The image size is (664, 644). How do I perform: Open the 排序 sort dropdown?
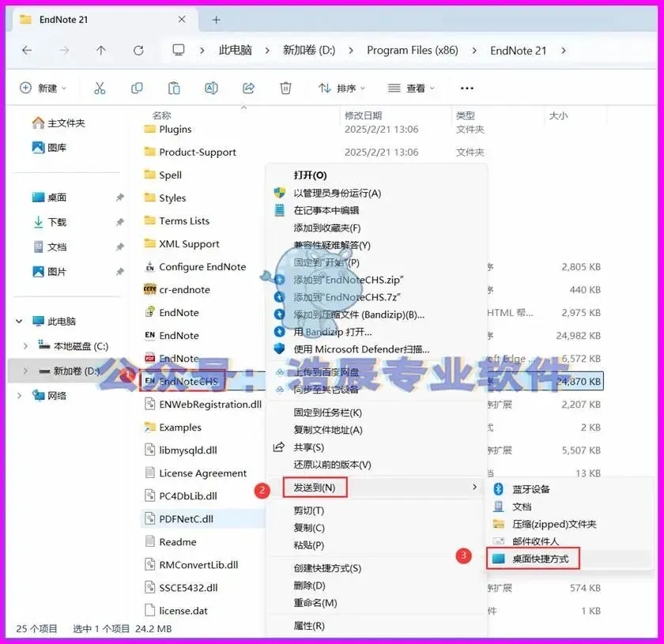[341, 88]
